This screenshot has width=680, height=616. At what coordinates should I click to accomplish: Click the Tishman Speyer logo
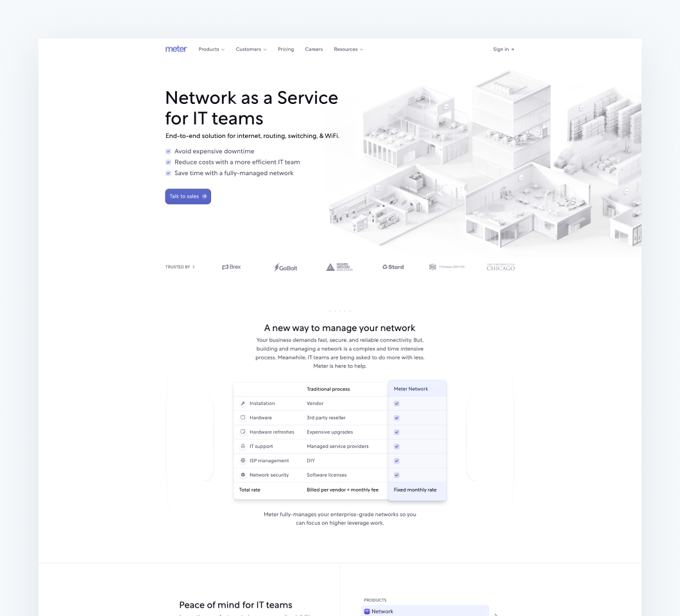coord(446,267)
